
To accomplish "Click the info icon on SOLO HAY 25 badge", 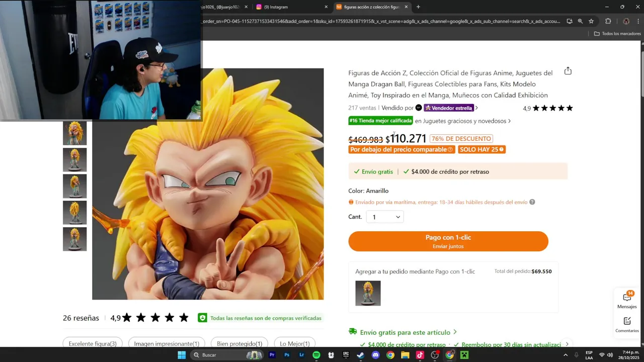I will pyautogui.click(x=501, y=149).
